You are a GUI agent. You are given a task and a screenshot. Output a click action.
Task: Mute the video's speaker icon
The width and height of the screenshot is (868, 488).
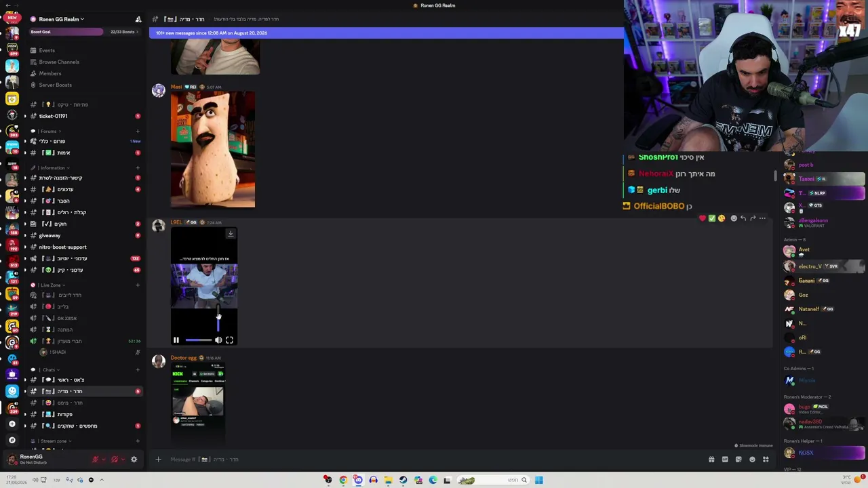tap(218, 340)
